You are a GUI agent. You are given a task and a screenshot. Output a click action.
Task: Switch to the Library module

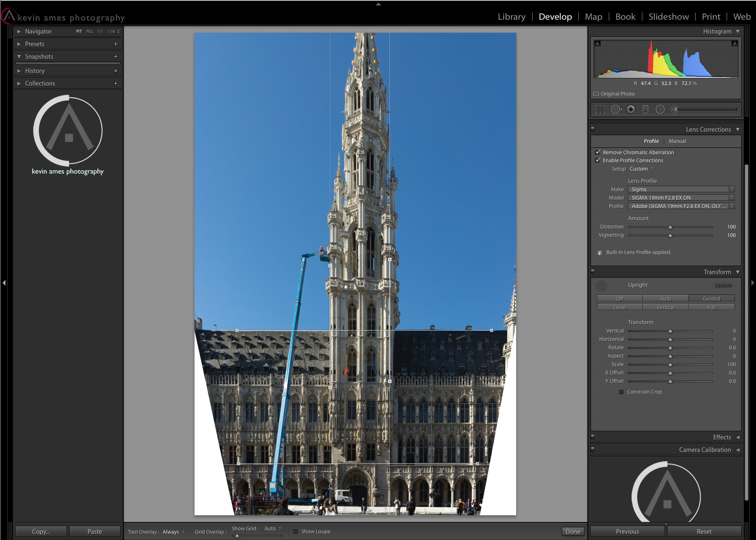512,17
